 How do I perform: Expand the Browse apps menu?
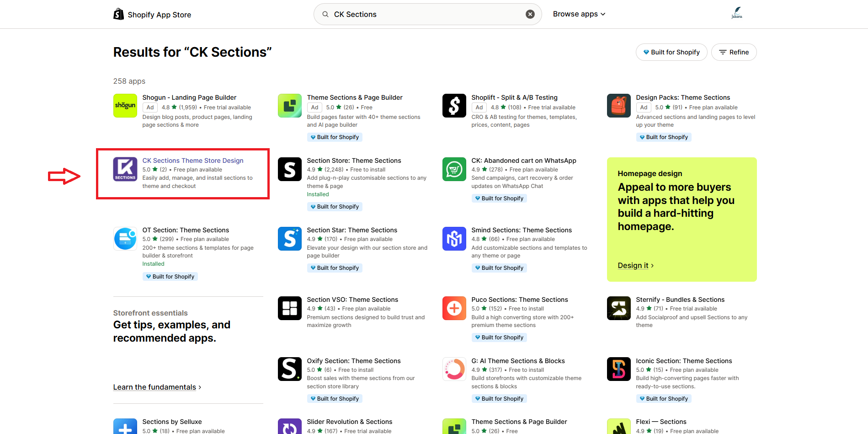click(579, 14)
